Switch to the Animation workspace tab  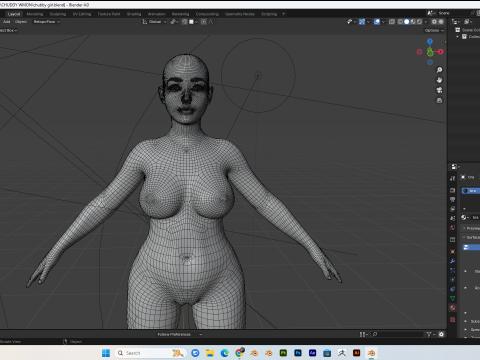(156, 14)
